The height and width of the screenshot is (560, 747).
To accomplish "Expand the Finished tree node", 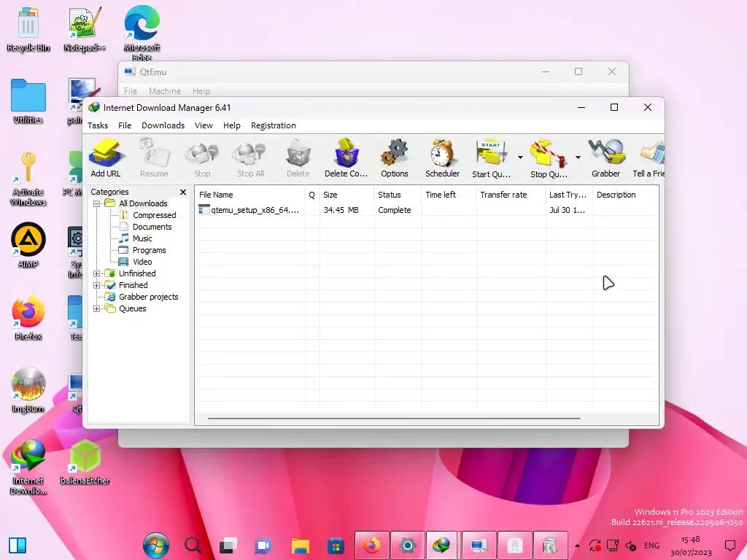I will tap(97, 285).
